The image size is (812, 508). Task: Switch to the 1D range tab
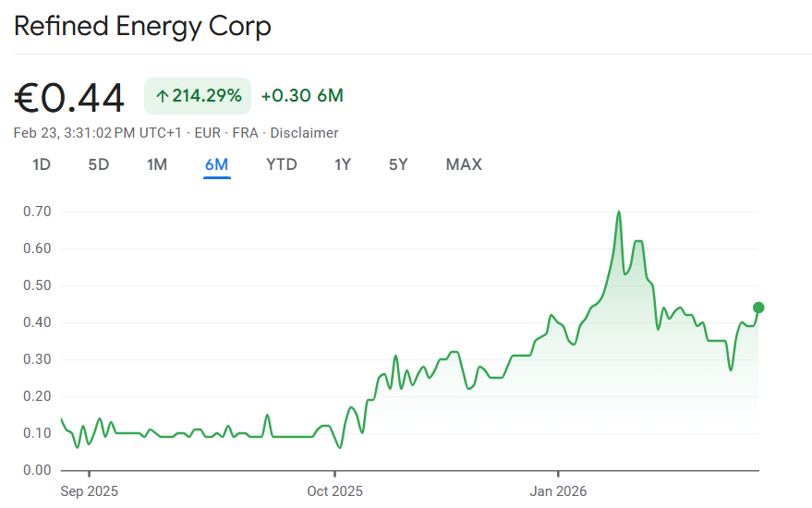tap(42, 165)
